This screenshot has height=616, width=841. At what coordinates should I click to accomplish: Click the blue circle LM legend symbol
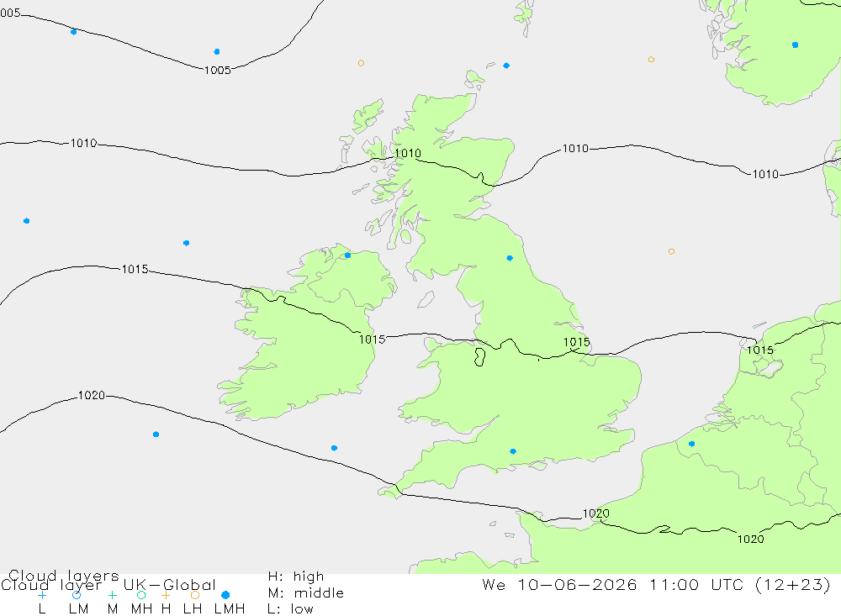[77, 595]
